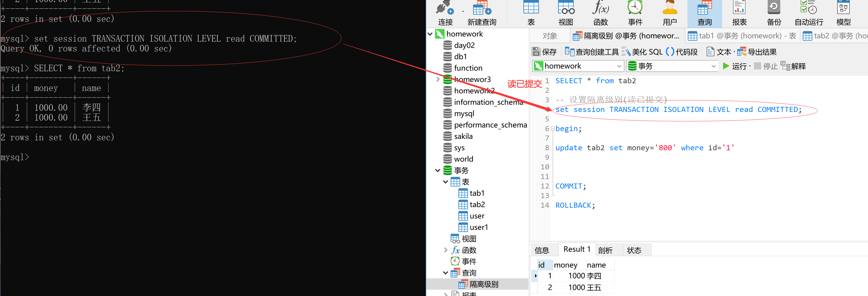Expand the homewor3 database node
The image size is (868, 296).
(x=438, y=79)
